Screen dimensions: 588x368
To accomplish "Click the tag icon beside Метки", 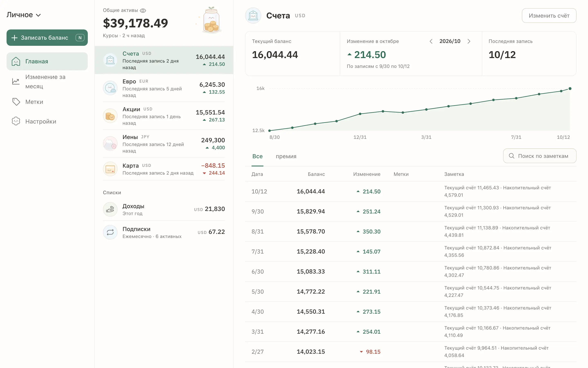I will click(x=16, y=102).
